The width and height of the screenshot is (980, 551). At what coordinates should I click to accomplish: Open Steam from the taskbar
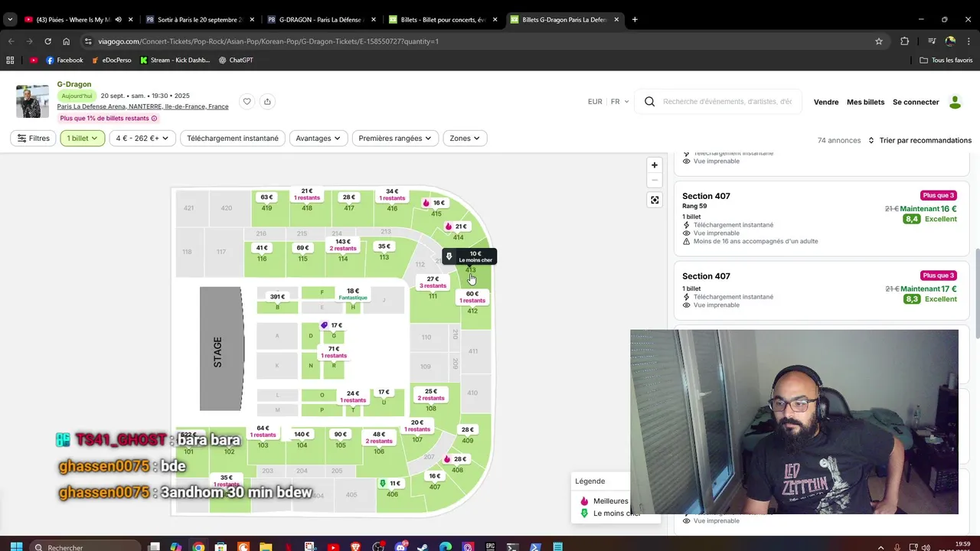click(423, 546)
